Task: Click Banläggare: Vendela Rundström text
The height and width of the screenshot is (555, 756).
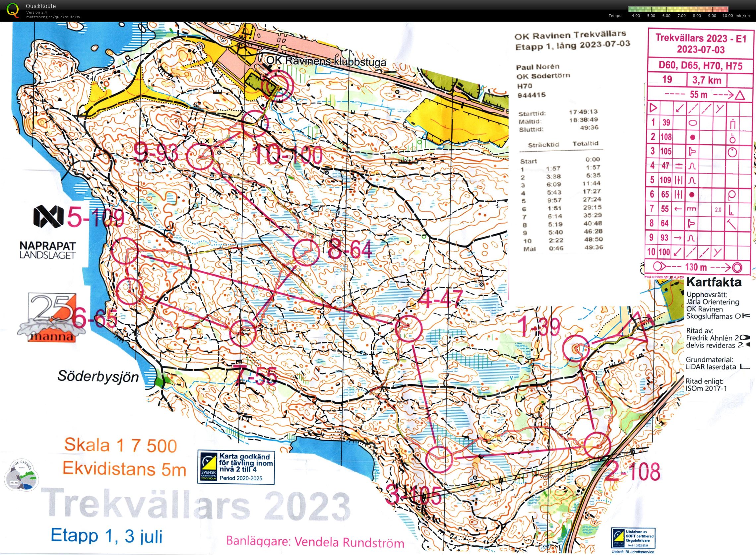Action: (x=315, y=541)
